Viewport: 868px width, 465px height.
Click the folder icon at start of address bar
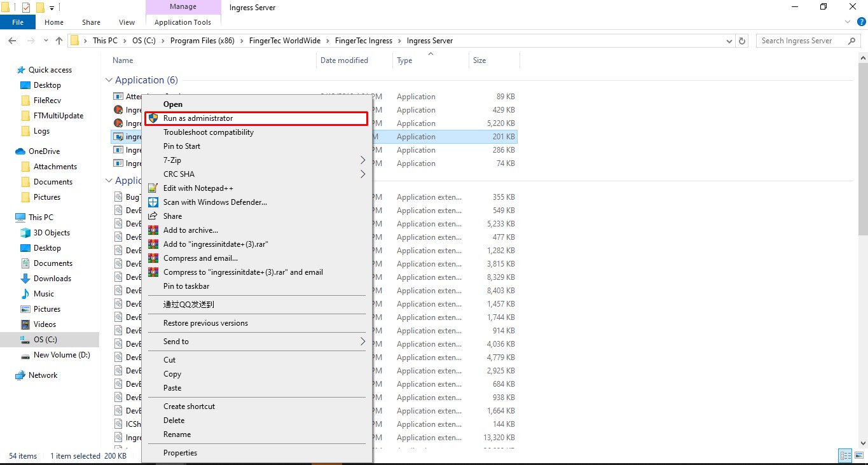[75, 41]
